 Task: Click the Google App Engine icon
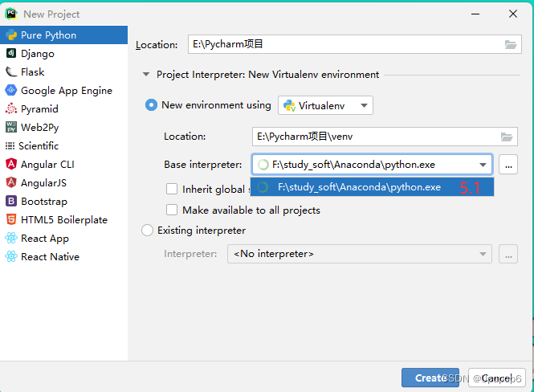[x=11, y=90]
